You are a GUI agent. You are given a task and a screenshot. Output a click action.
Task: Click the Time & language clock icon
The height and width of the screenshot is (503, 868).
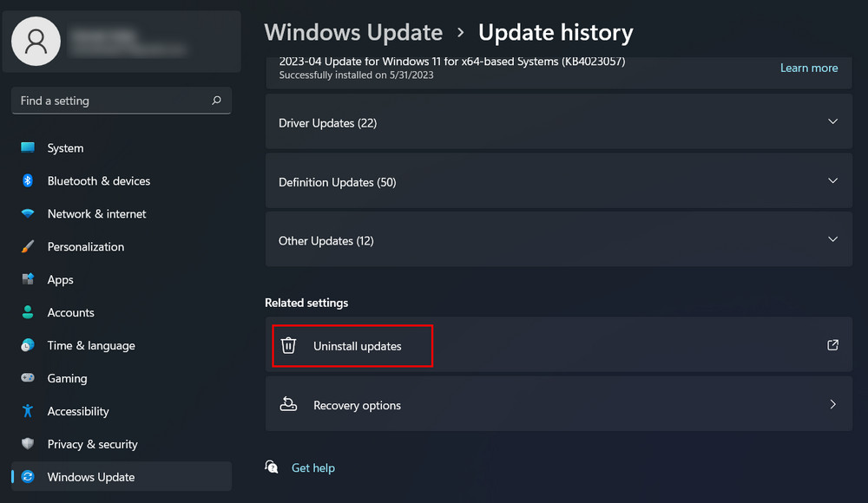(x=28, y=345)
